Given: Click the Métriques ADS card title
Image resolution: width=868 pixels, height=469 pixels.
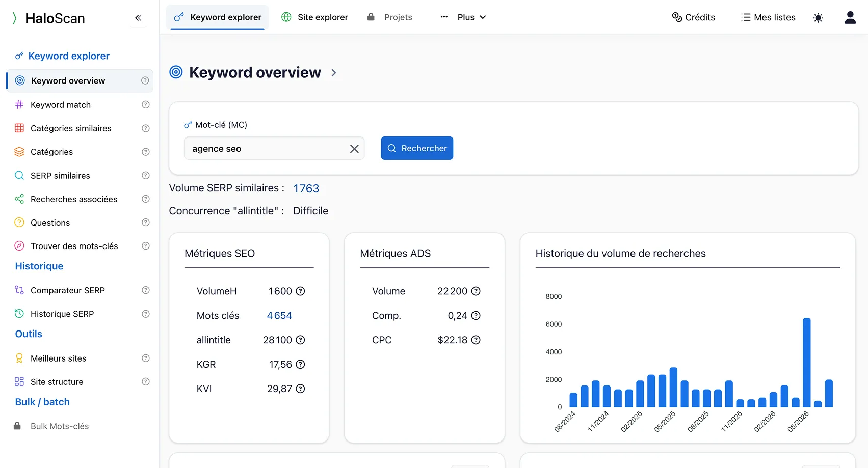Looking at the screenshot, I should click(x=396, y=254).
